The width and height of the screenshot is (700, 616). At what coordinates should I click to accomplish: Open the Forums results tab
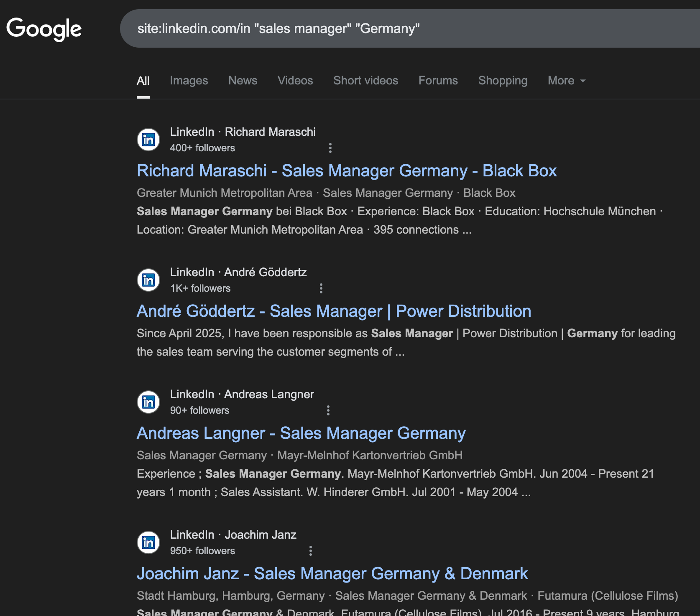[438, 80]
